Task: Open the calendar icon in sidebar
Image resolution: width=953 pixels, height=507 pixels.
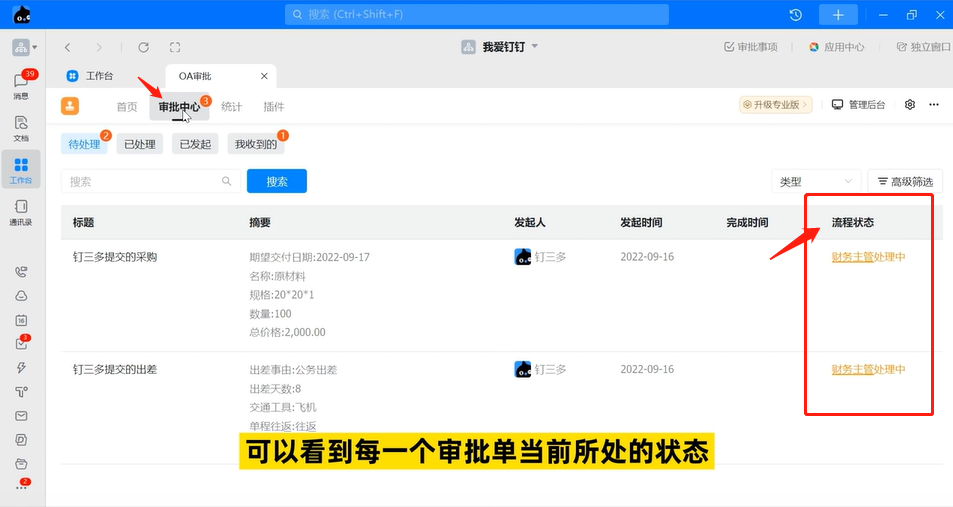Action: [21, 320]
